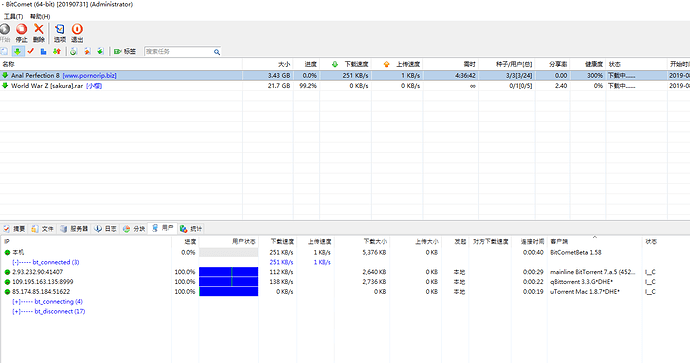Expand the bt_disconnect (17) peer group
Image resolution: width=690 pixels, height=363 pixels.
coord(16,312)
